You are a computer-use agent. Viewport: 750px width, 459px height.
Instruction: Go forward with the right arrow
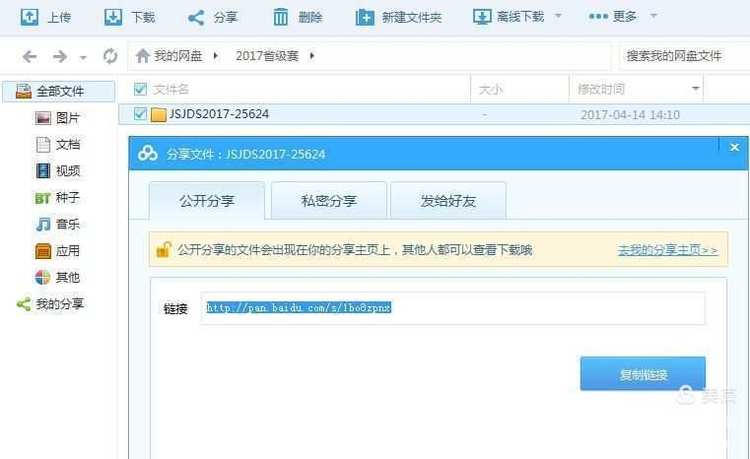[60, 56]
